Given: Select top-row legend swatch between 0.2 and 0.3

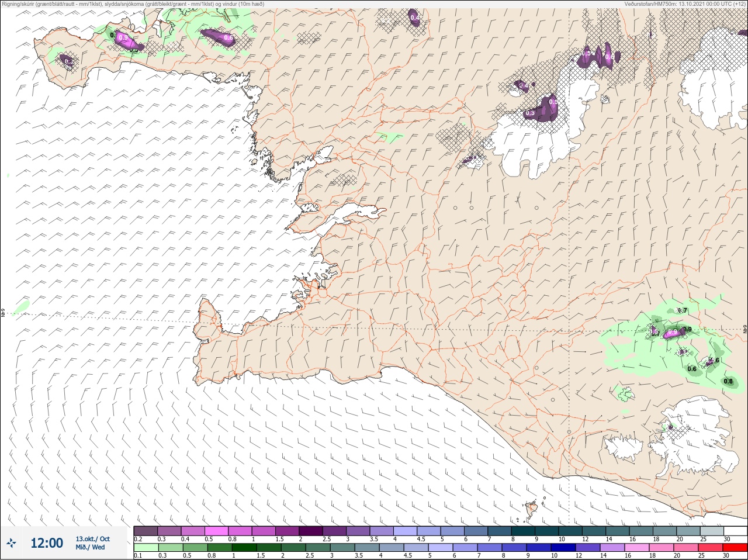Looking at the screenshot, I should click(146, 531).
